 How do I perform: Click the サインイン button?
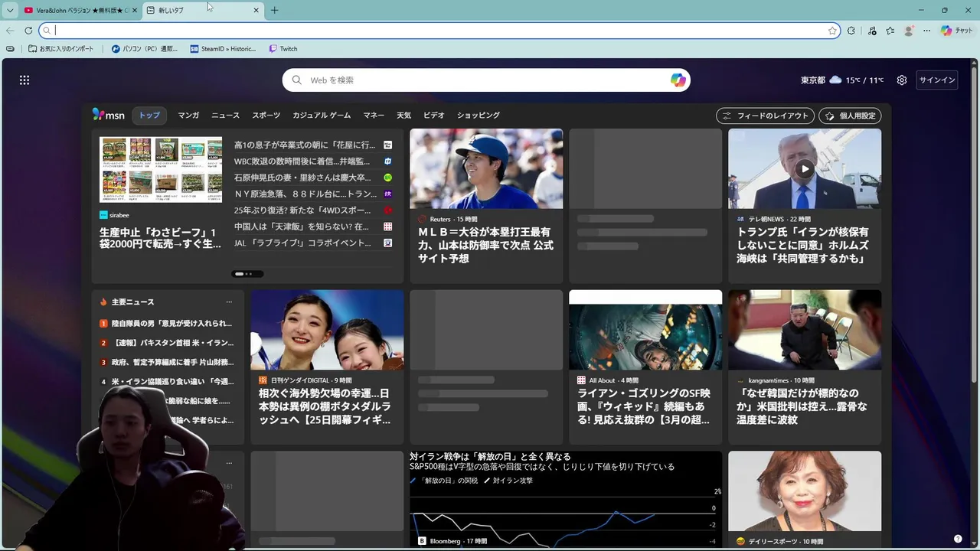[x=937, y=80]
